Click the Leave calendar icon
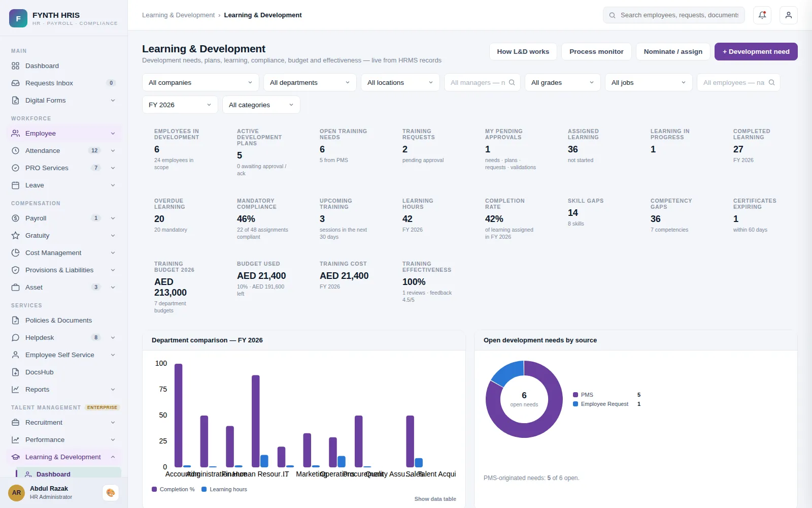This screenshot has width=812, height=508. tap(16, 185)
